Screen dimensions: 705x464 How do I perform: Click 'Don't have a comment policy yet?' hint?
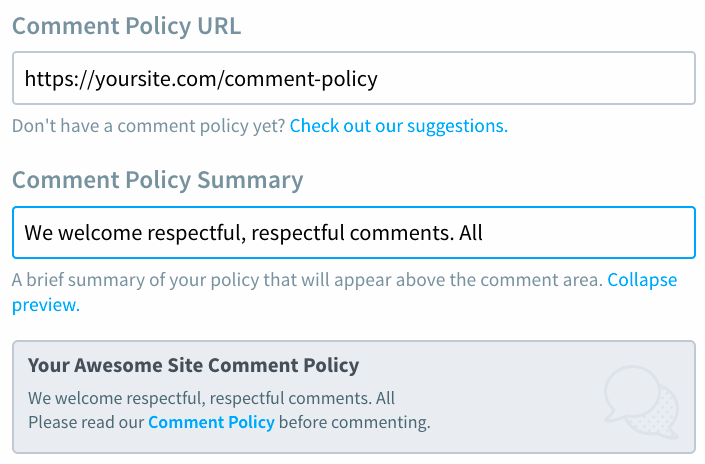[x=148, y=126]
